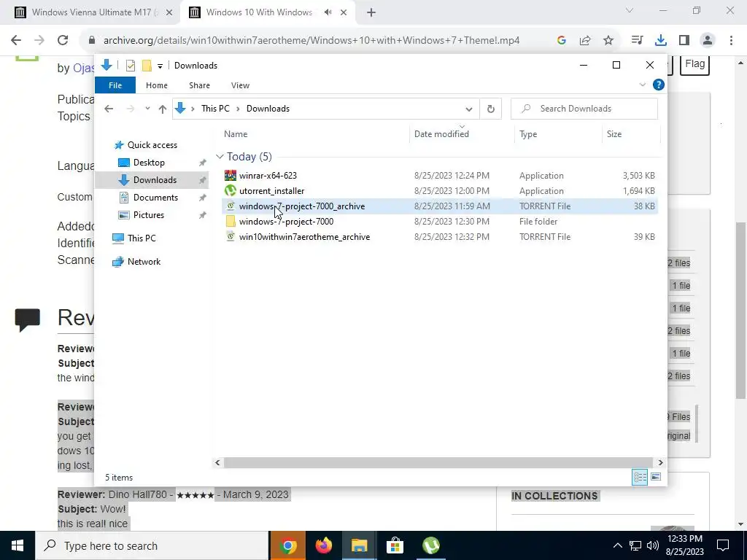Reload the page in Chrome

click(63, 41)
